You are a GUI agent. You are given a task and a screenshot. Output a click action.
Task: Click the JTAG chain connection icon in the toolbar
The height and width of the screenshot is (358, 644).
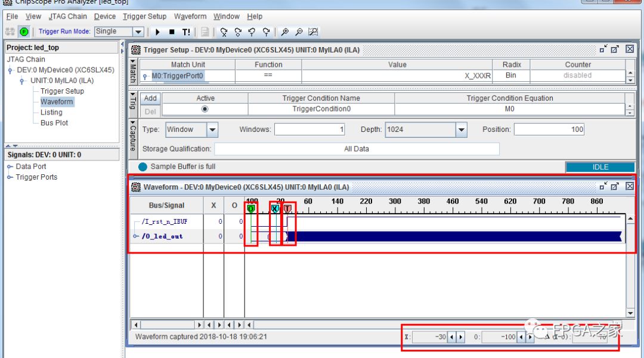(10, 32)
